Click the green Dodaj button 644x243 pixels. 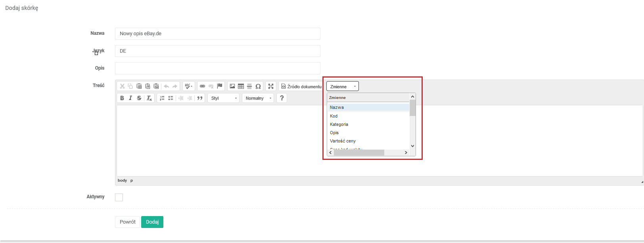click(152, 222)
